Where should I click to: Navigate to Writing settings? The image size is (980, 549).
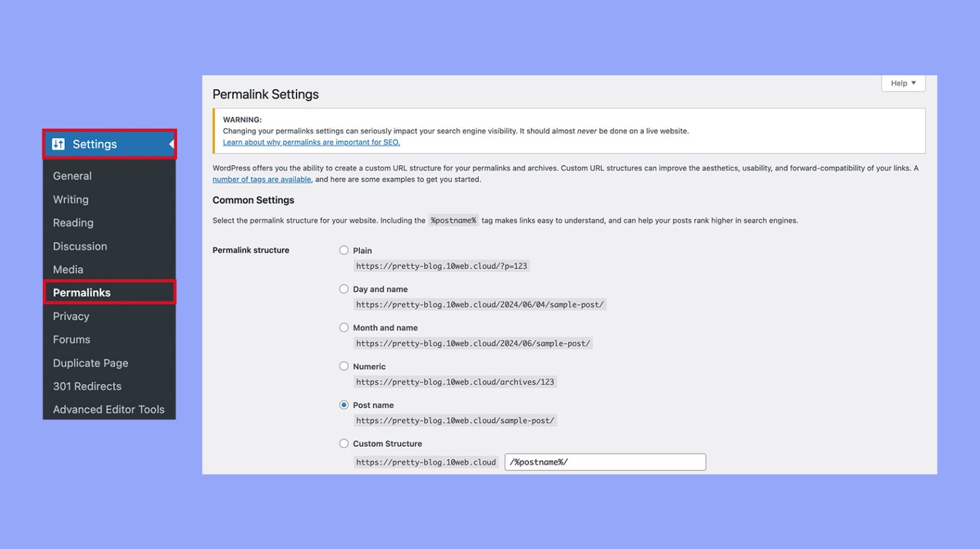70,199
